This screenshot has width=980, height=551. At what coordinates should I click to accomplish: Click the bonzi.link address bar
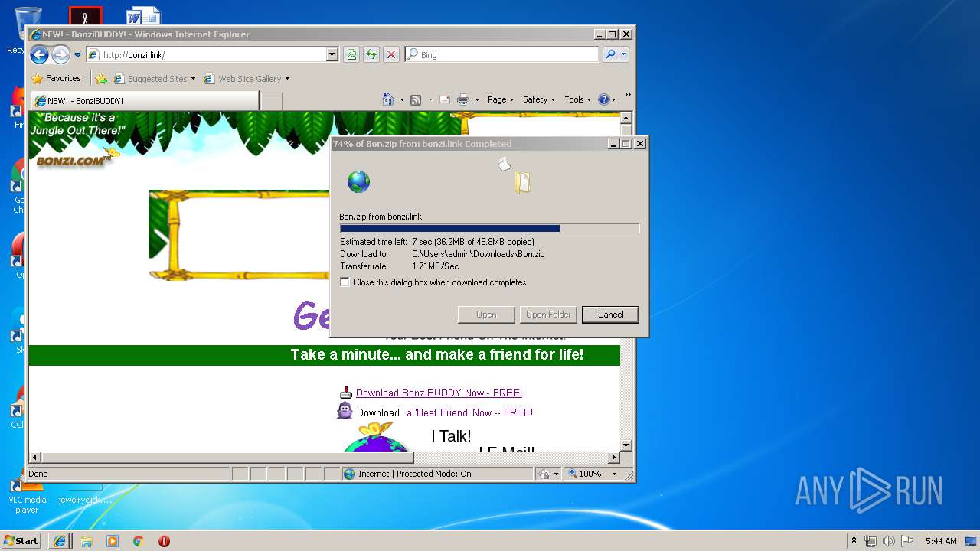click(207, 55)
